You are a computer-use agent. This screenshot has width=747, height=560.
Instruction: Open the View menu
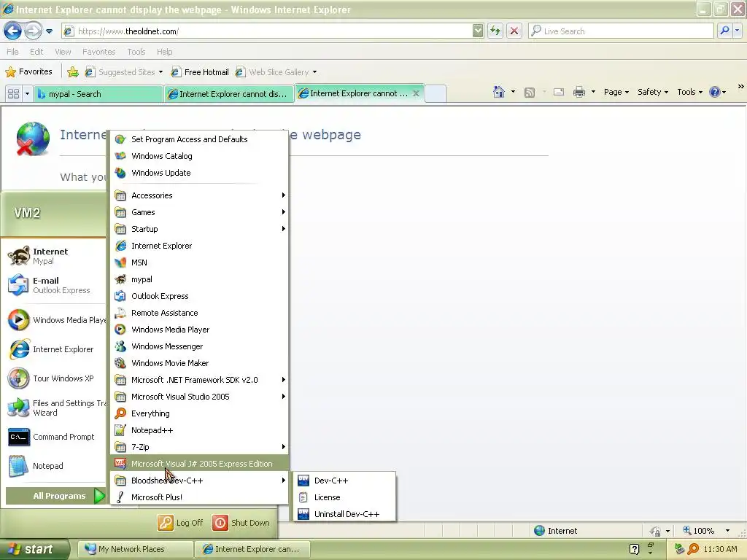click(63, 52)
